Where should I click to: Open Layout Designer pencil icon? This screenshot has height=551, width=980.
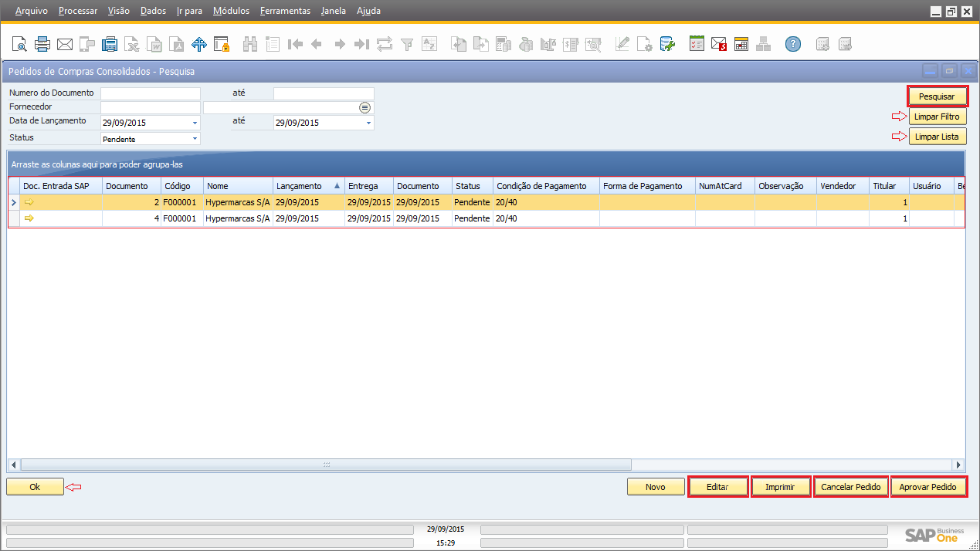(622, 44)
